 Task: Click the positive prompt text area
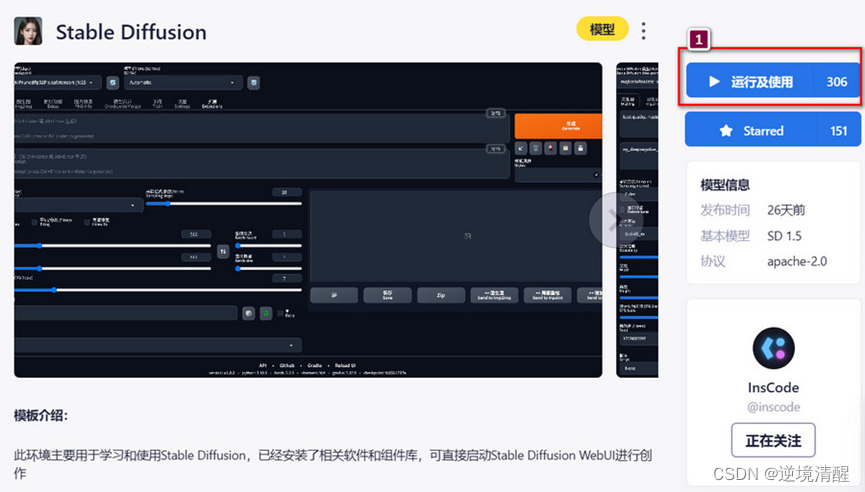[x=261, y=128]
